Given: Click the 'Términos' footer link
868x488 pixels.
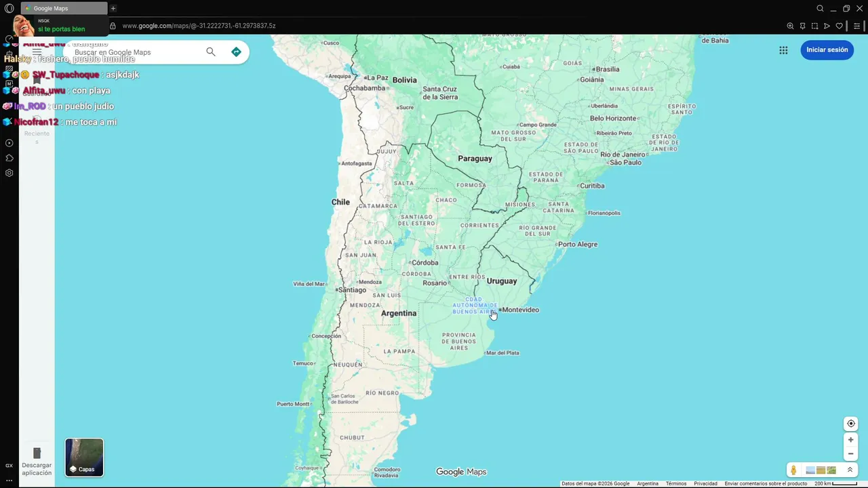Looking at the screenshot, I should 676,483.
